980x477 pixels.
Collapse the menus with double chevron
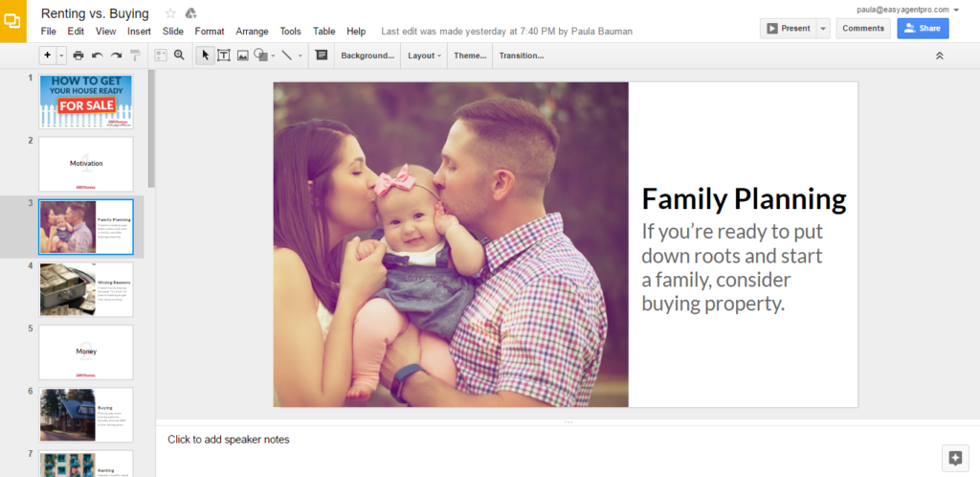(939, 56)
